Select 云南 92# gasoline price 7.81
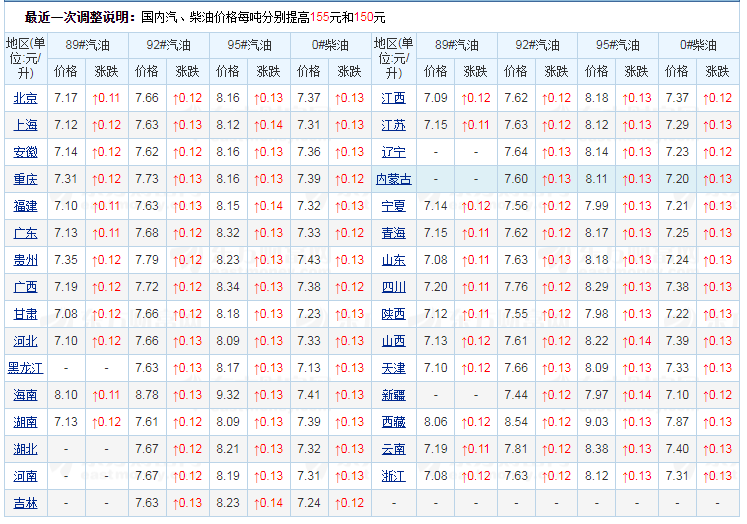The image size is (747, 524). [516, 449]
